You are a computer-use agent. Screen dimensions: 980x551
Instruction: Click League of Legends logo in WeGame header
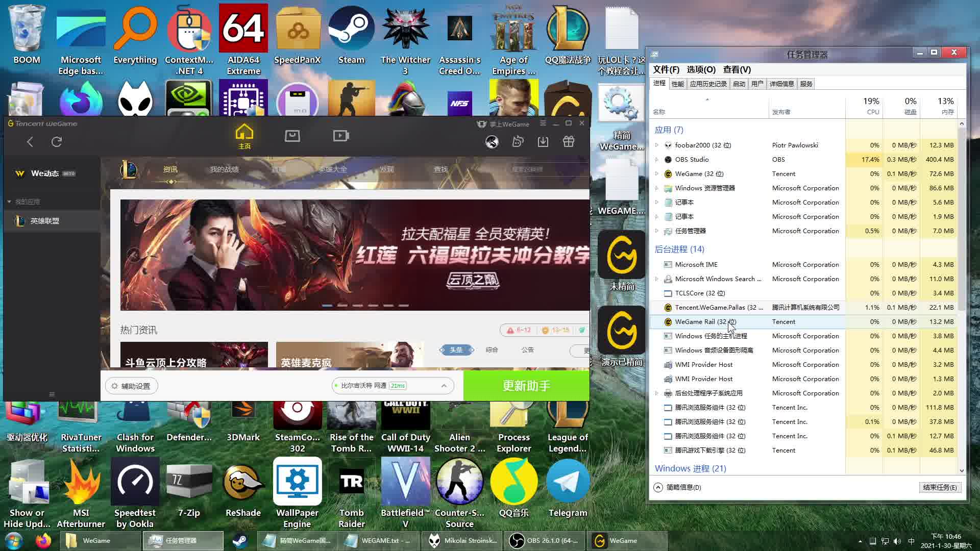(x=128, y=169)
